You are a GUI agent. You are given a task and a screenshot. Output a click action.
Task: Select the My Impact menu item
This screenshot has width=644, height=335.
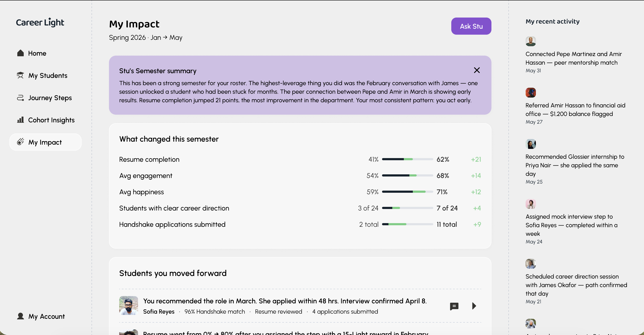click(x=46, y=142)
